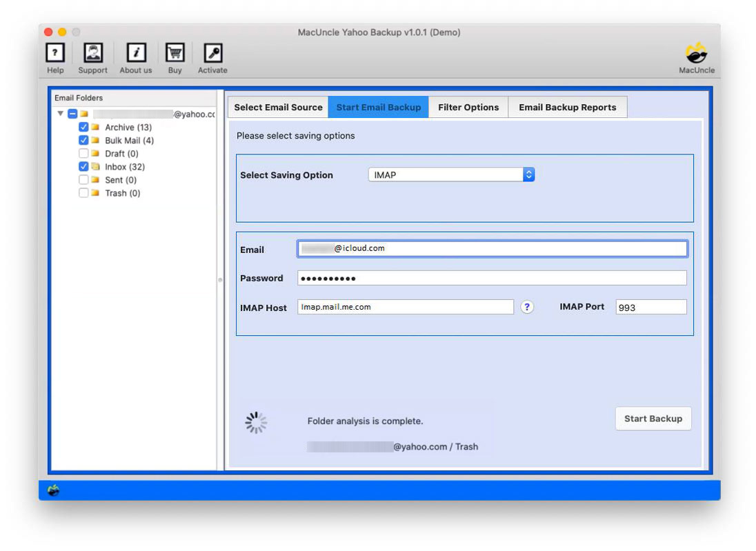Open About us information
This screenshot has height=551, width=756.
point(135,53)
